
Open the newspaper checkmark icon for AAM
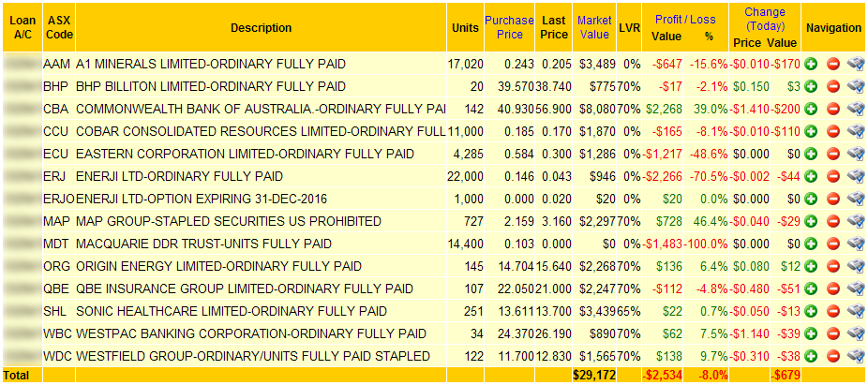tap(856, 64)
